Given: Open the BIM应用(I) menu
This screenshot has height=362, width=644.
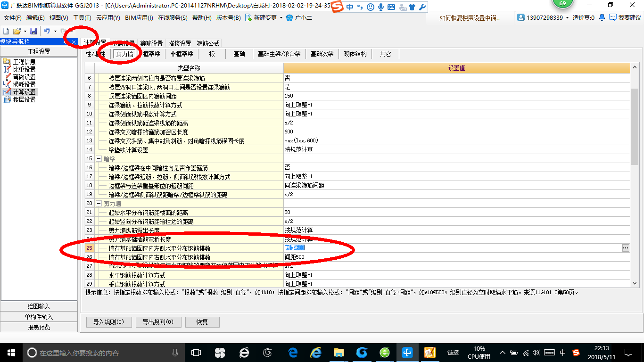Looking at the screenshot, I should [139, 18].
